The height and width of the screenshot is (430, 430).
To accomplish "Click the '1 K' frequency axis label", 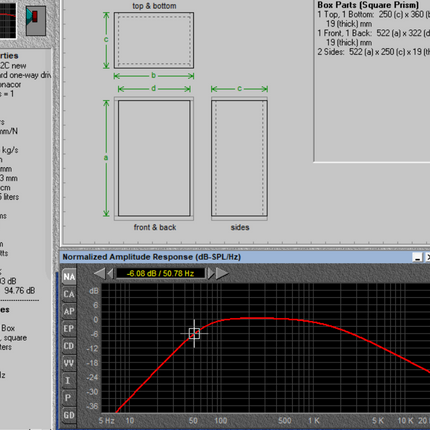I will point(314,421).
